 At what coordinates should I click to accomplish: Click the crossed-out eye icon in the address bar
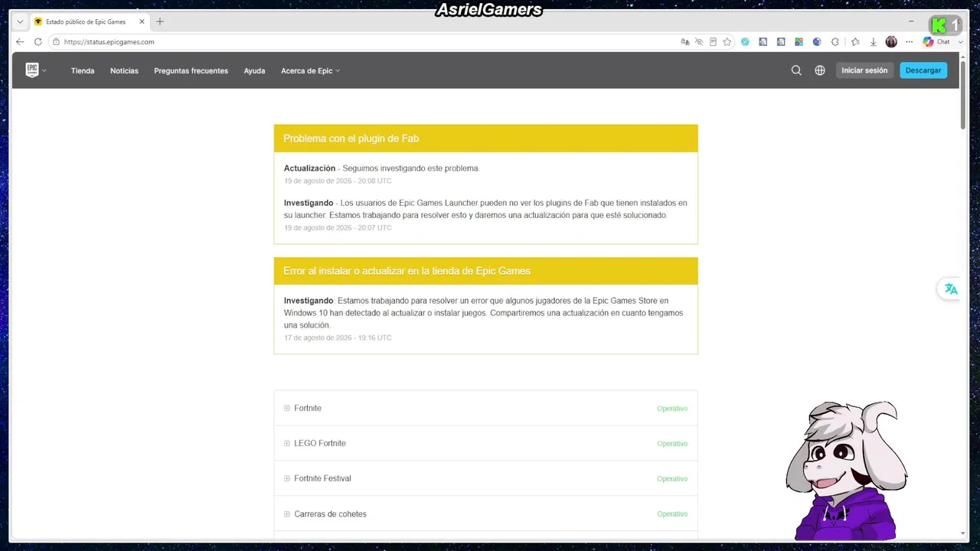point(699,42)
